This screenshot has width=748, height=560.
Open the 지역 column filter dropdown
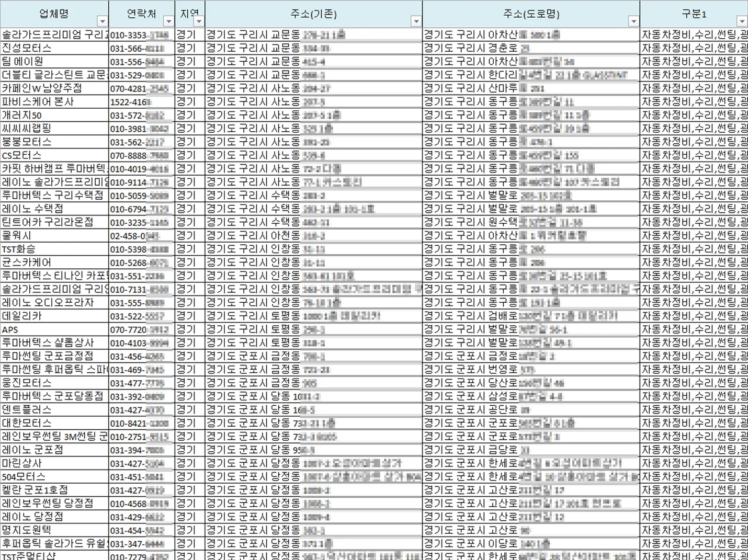coord(199,21)
